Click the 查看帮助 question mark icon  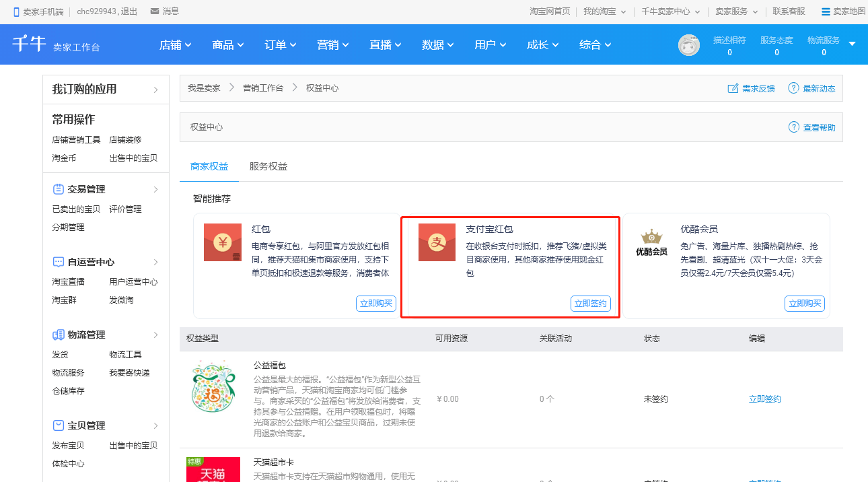click(x=794, y=127)
